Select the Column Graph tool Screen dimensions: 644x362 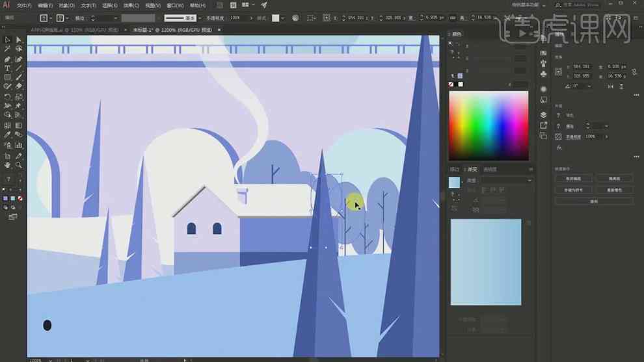(18, 146)
